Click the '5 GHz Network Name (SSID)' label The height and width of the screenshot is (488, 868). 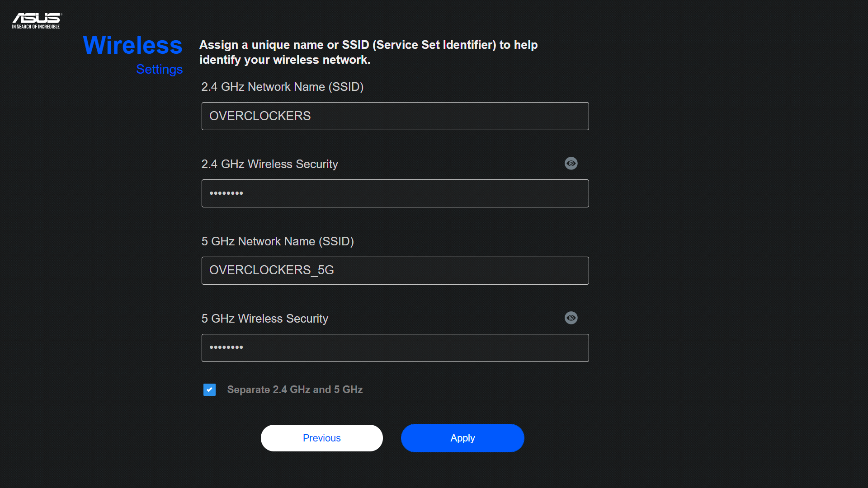click(277, 241)
